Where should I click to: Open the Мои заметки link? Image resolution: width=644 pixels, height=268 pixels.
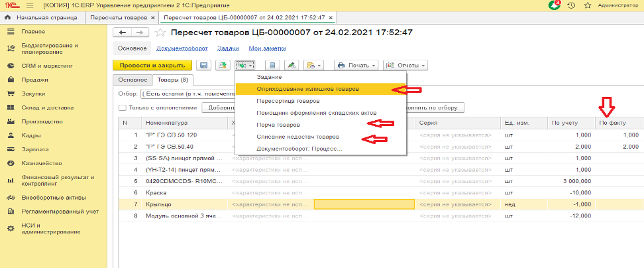pyautogui.click(x=268, y=48)
